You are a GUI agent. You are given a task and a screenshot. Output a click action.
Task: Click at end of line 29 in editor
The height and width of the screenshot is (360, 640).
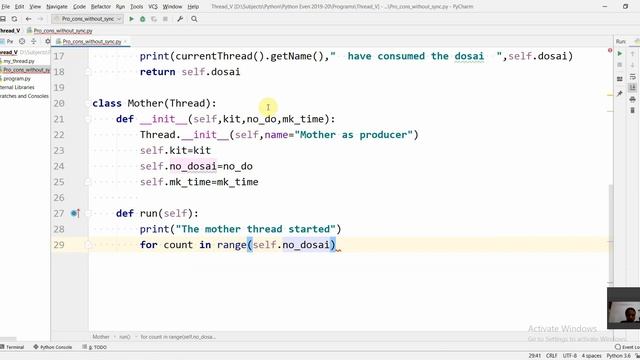[x=337, y=245]
